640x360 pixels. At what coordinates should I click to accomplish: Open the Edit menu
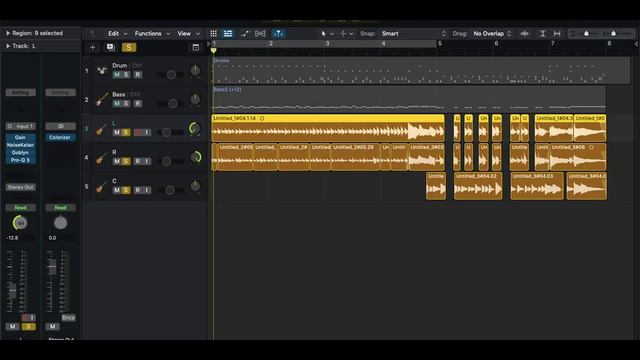[117, 33]
